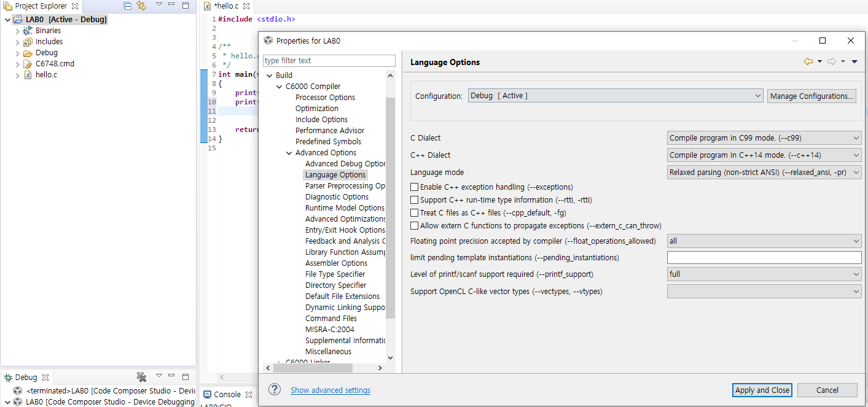Open the Language mode dropdown

point(764,172)
